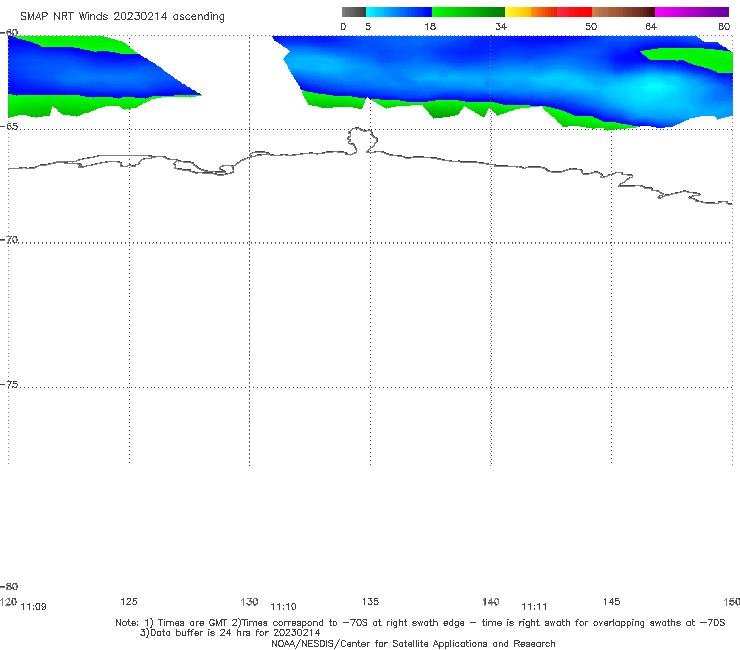740x650 pixels.
Task: Click the longitude label '125'
Action: click(129, 601)
